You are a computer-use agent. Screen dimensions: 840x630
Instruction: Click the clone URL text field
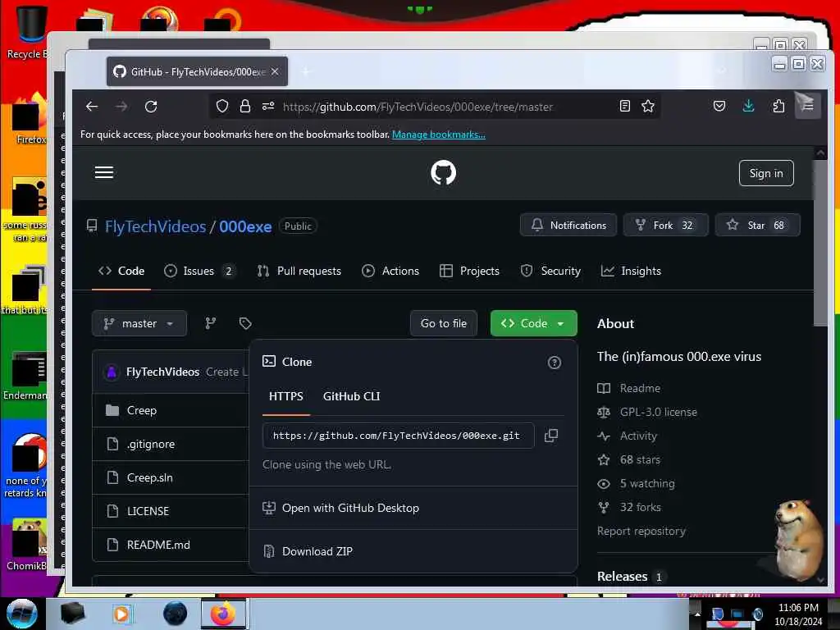[398, 436]
